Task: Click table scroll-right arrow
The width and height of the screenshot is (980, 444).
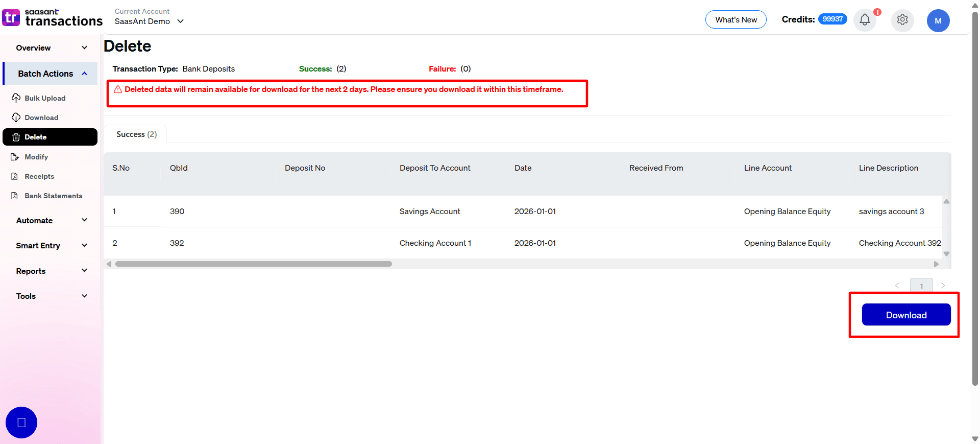Action: pos(936,264)
